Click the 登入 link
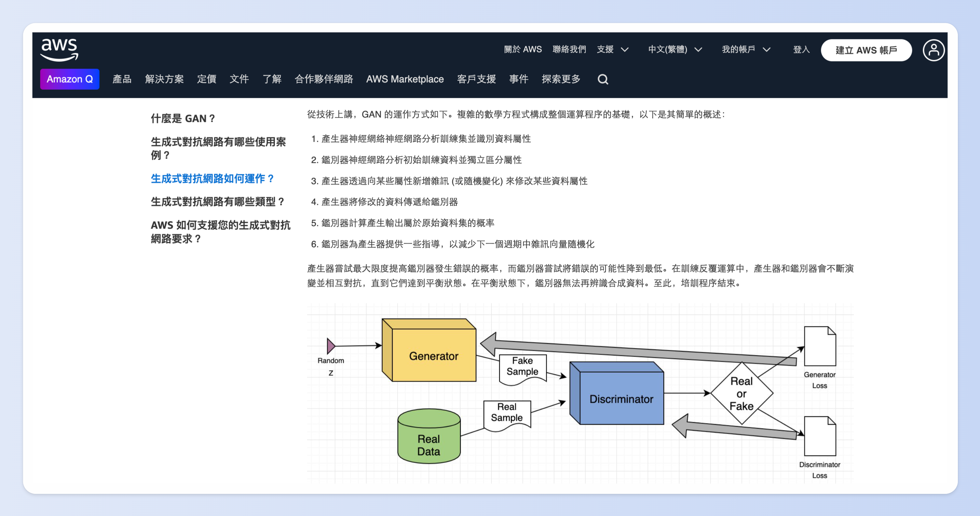This screenshot has height=516, width=980. [801, 49]
